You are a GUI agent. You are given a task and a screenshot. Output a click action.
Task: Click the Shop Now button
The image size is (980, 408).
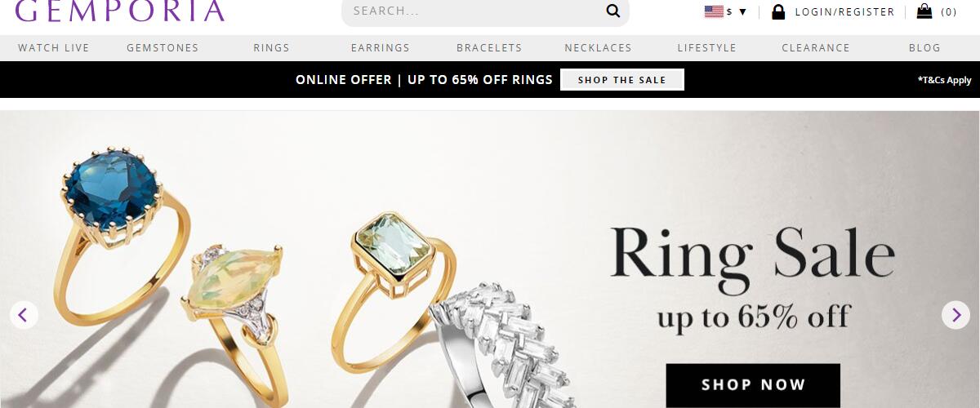753,385
